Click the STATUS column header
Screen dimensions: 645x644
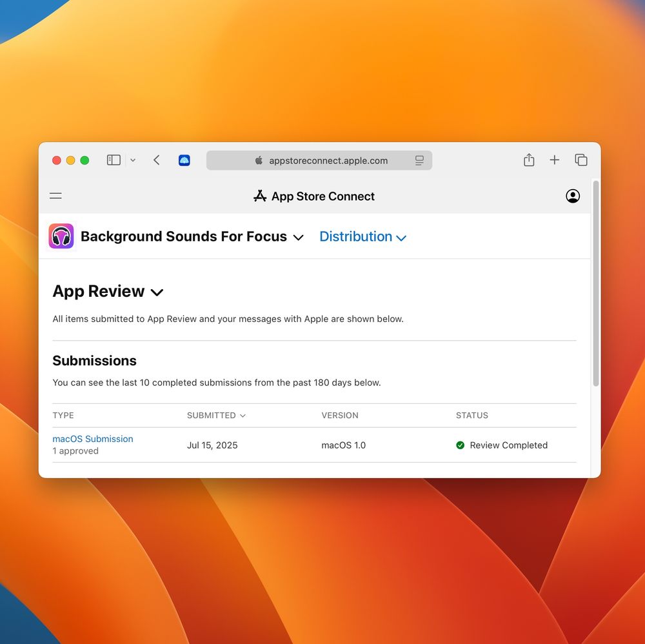click(472, 415)
